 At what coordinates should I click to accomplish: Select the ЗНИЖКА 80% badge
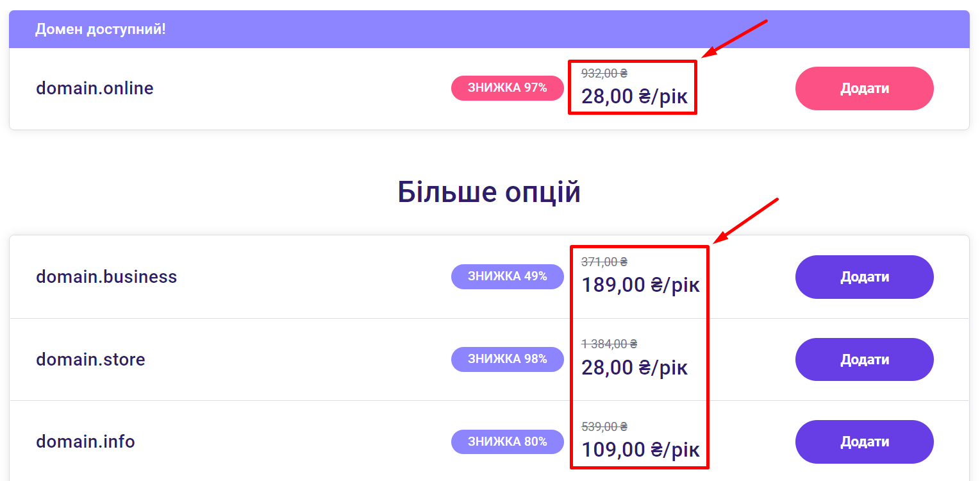[x=507, y=442]
